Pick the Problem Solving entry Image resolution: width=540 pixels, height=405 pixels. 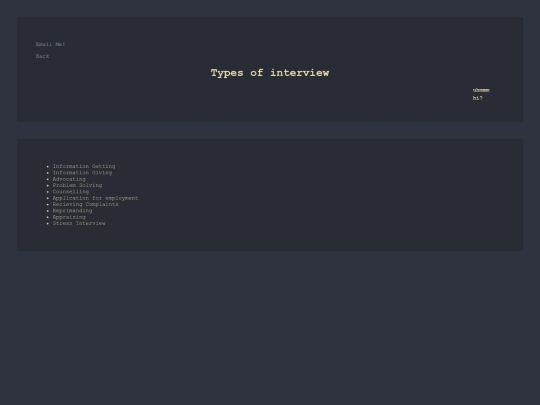tap(77, 185)
